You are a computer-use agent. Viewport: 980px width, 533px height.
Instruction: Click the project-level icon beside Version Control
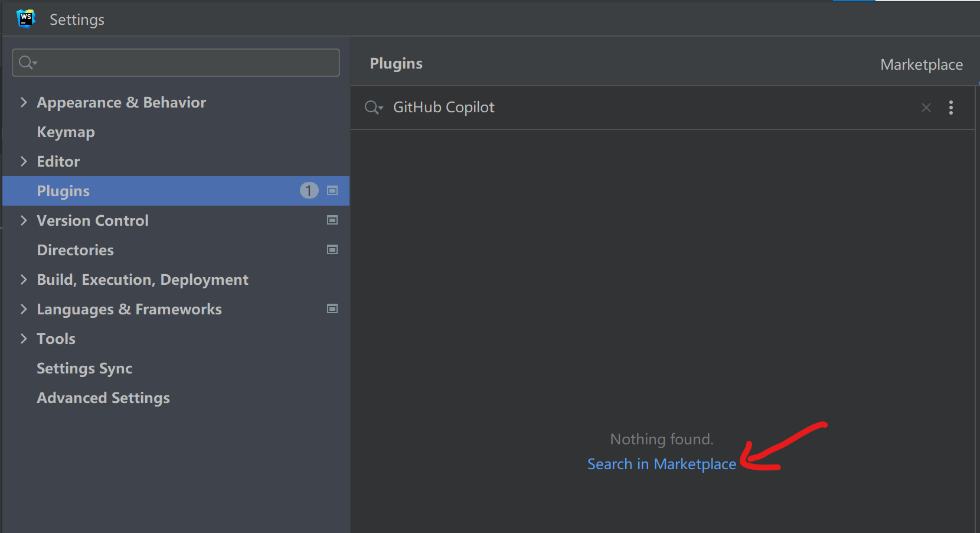click(x=332, y=220)
